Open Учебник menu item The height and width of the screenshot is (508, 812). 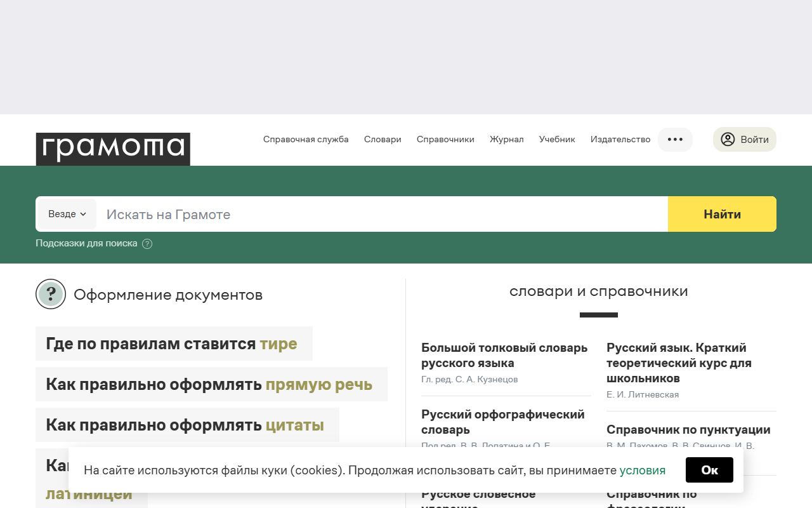pyautogui.click(x=557, y=140)
